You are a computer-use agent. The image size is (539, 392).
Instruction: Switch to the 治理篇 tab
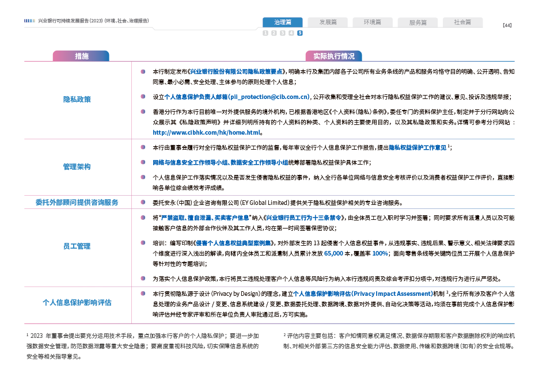click(x=282, y=22)
